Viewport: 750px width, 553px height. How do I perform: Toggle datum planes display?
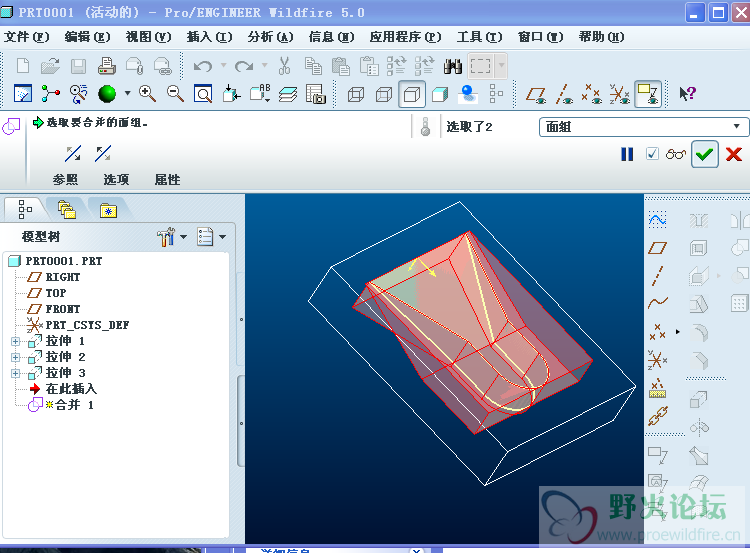536,94
